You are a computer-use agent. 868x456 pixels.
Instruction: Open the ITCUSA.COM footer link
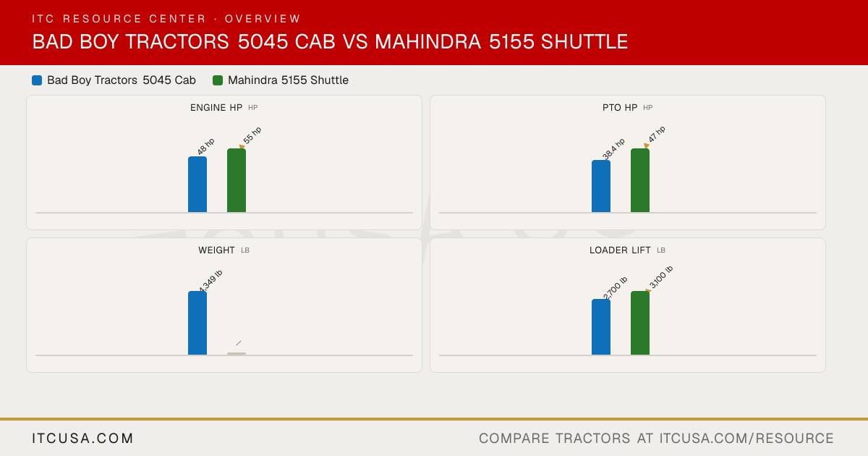point(83,439)
